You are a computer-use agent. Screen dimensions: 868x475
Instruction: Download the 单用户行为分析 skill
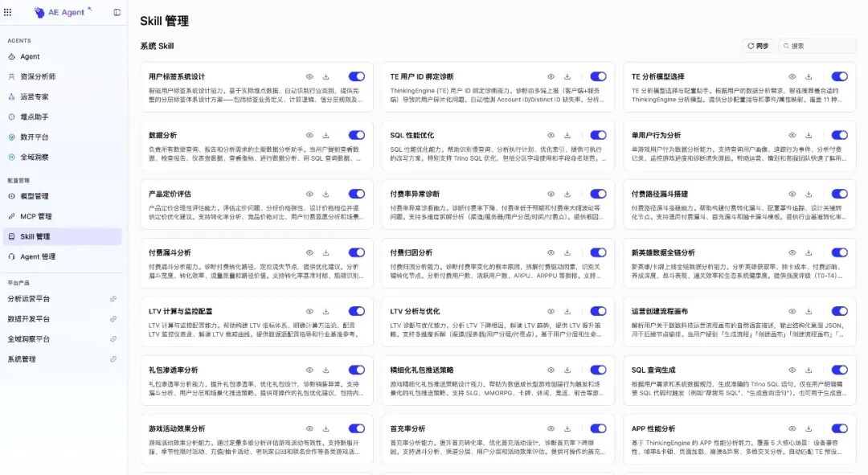809,135
